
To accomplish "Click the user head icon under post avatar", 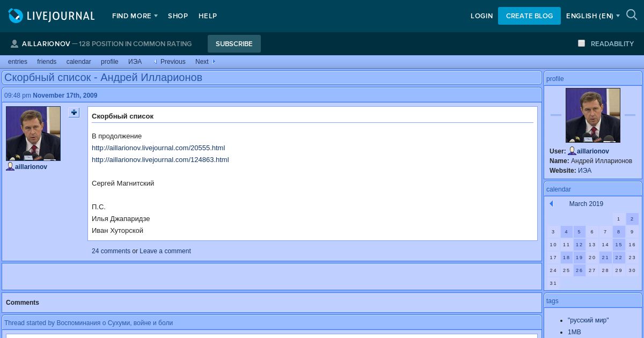I will click(10, 167).
